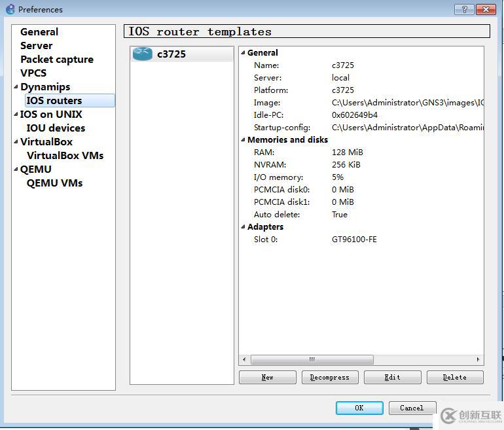Click the Decompress button
This screenshot has width=504, height=430.
tap(330, 377)
